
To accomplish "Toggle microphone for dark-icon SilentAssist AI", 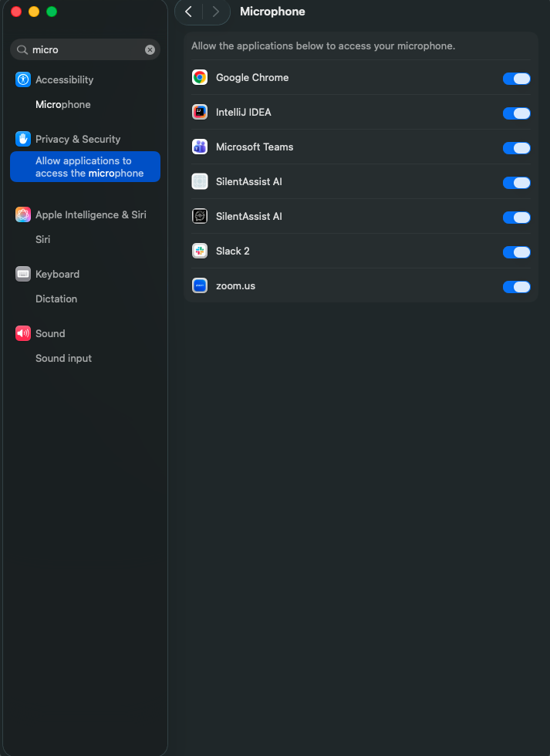I will pos(516,218).
